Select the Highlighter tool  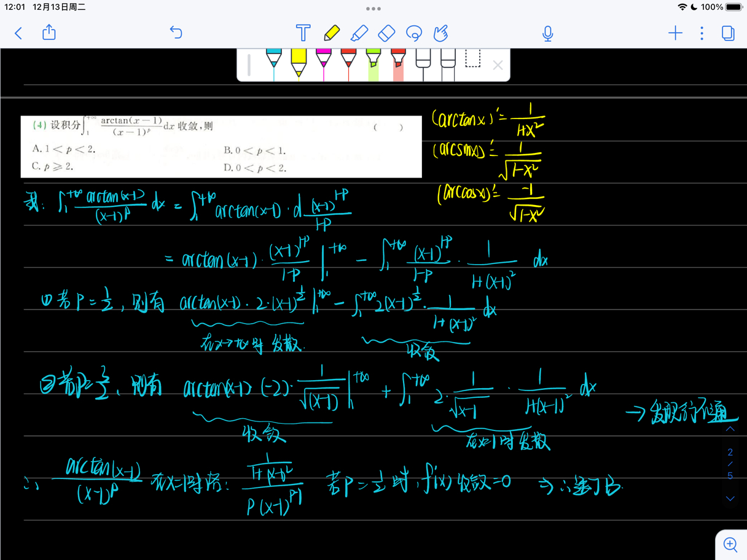(359, 33)
